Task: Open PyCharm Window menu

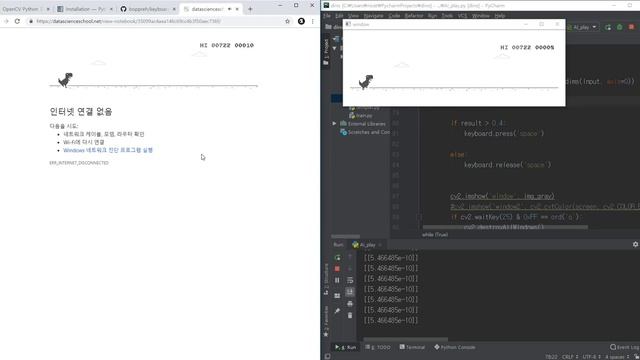Action: click(x=481, y=16)
